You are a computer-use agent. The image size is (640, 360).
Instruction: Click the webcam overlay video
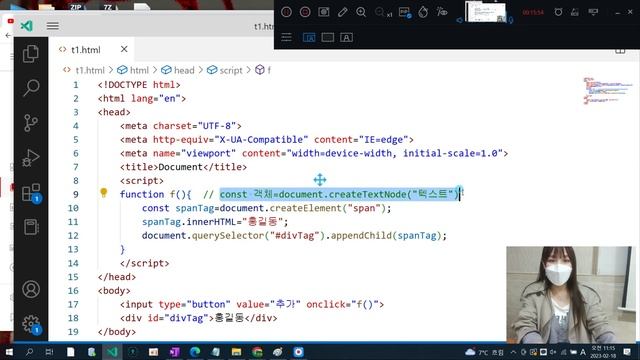pyautogui.click(x=571, y=294)
